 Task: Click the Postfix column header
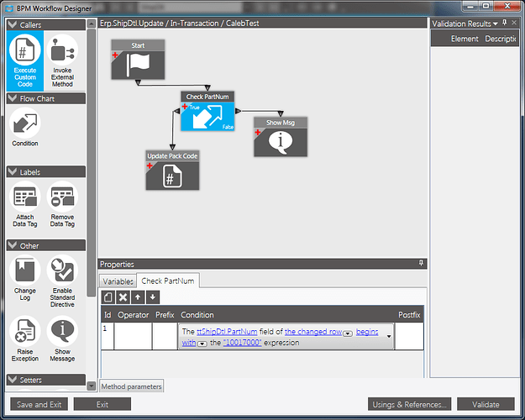pyautogui.click(x=409, y=315)
